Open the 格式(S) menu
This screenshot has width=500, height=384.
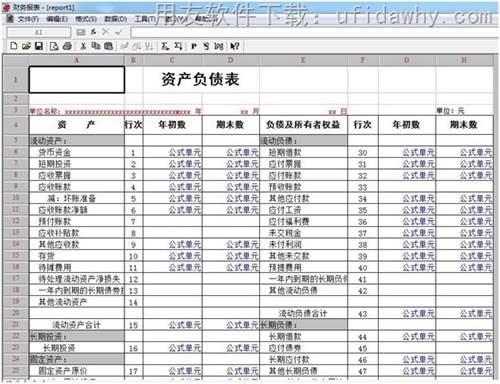(x=86, y=19)
